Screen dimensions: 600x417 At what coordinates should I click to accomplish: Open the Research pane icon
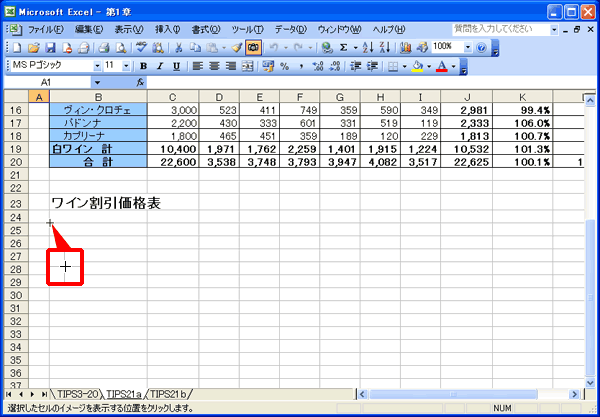(x=158, y=47)
